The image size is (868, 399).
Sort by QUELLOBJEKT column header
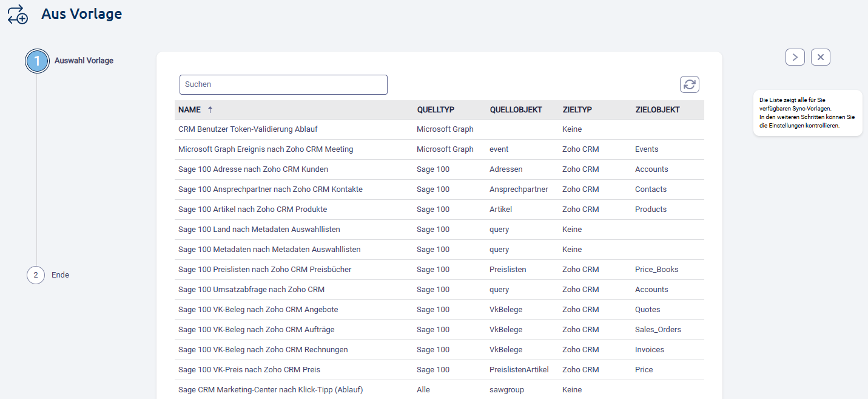click(516, 110)
